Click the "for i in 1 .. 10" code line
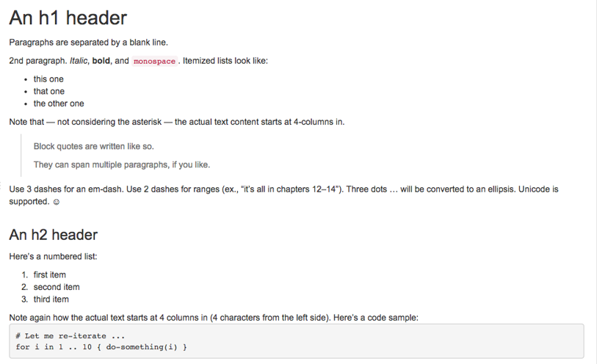This screenshot has height=364, width=597. (101, 347)
